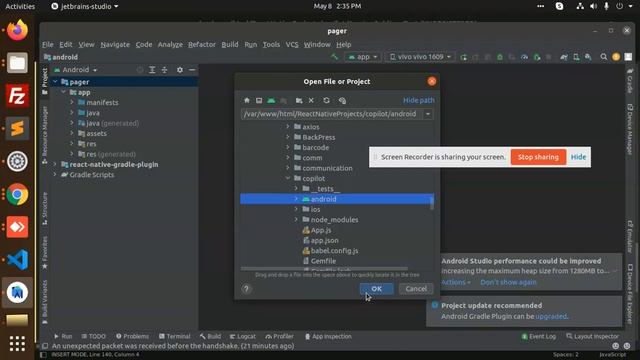
Task: Open the path history dropdown arrow
Action: 428,114
